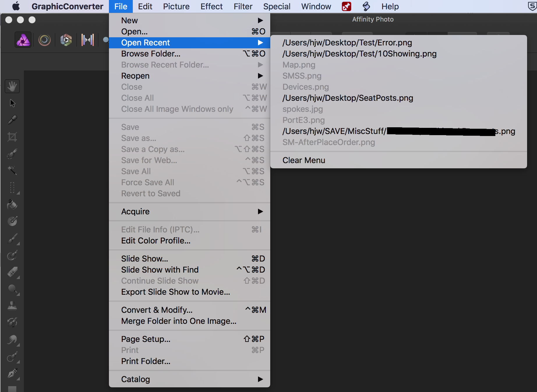Select the Flood Fill bucket tool
This screenshot has height=392, width=537.
[x=12, y=204]
